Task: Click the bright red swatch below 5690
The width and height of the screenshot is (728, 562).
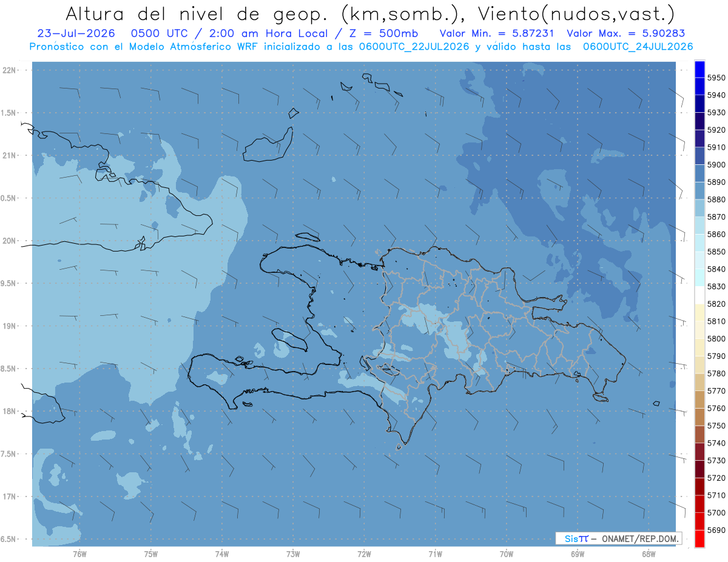Action: [x=699, y=538]
